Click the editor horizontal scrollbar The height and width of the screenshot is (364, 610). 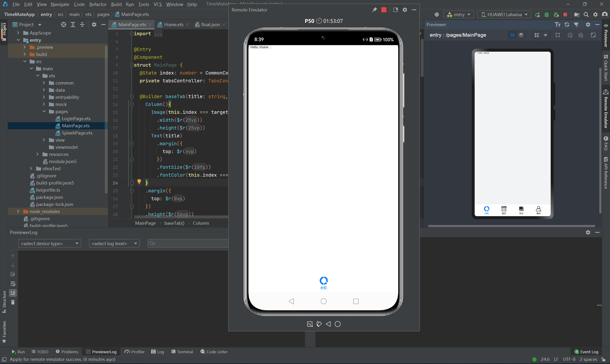click(181, 217)
